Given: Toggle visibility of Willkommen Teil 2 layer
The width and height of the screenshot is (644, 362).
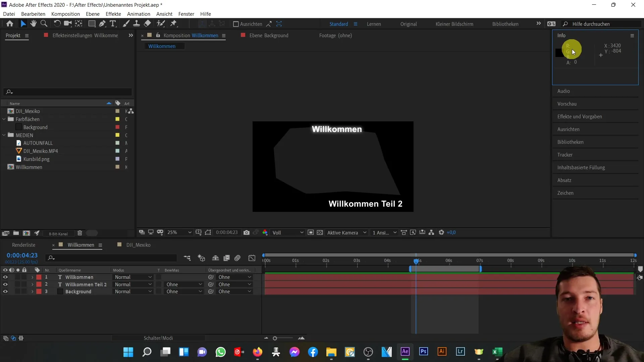Looking at the screenshot, I should click(5, 284).
